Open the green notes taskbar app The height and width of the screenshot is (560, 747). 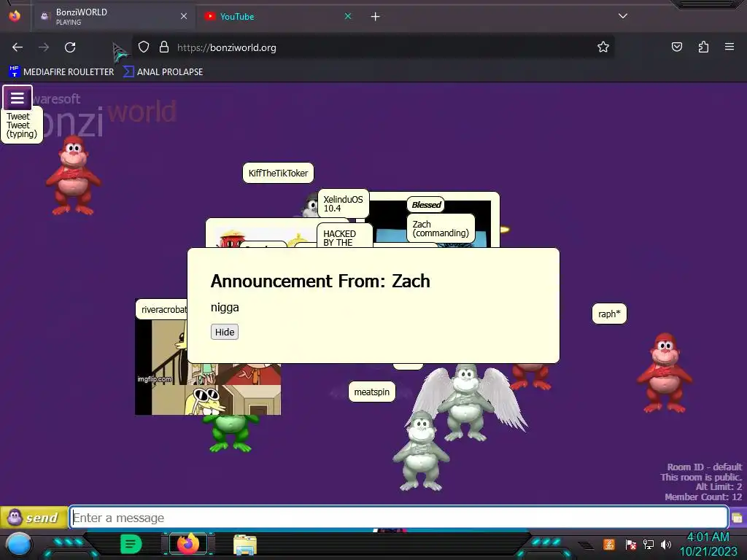click(131, 544)
